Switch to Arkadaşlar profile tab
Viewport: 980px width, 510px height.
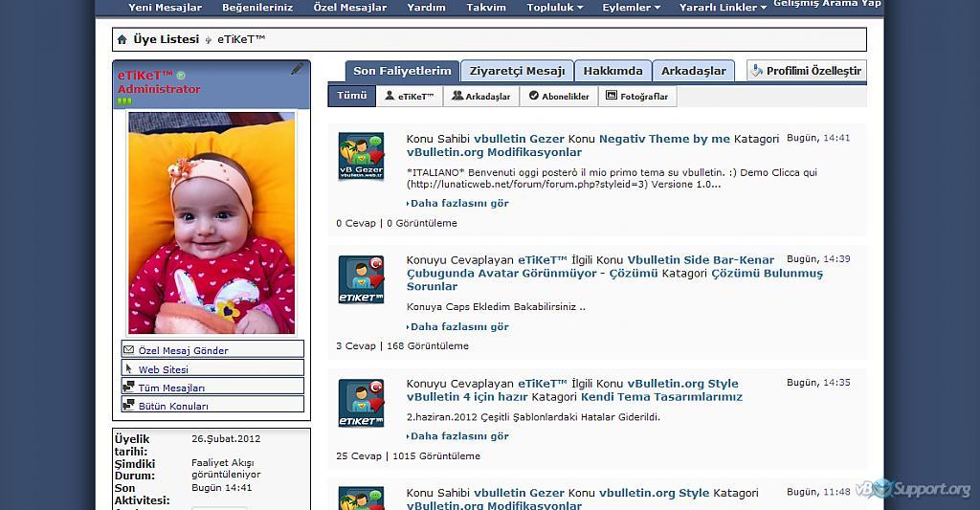pyautogui.click(x=694, y=71)
